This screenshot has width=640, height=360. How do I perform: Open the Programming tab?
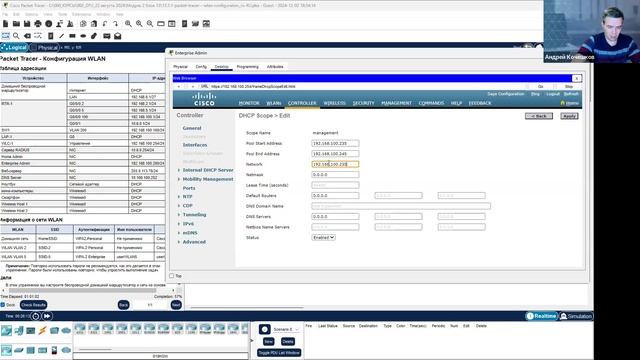point(247,67)
